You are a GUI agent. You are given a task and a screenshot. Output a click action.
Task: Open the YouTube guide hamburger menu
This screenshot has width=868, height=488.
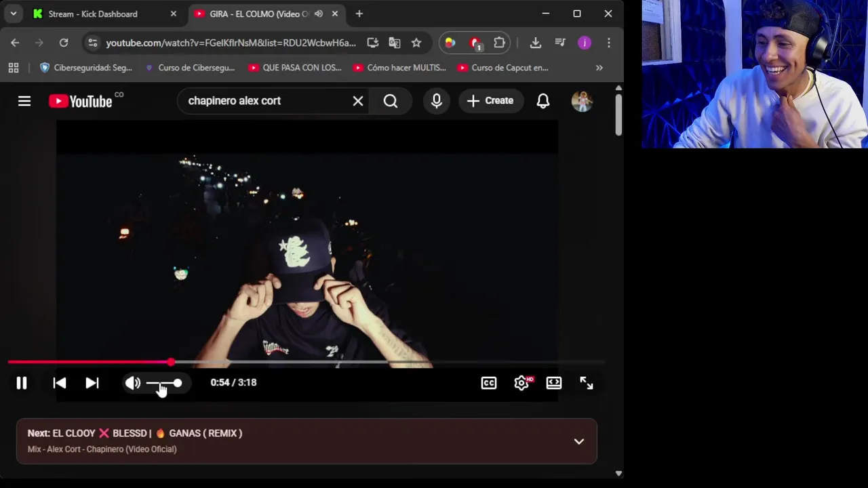[24, 101]
